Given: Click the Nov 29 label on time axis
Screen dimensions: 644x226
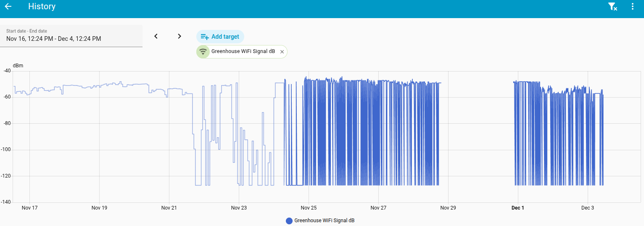Looking at the screenshot, I should click(448, 208).
